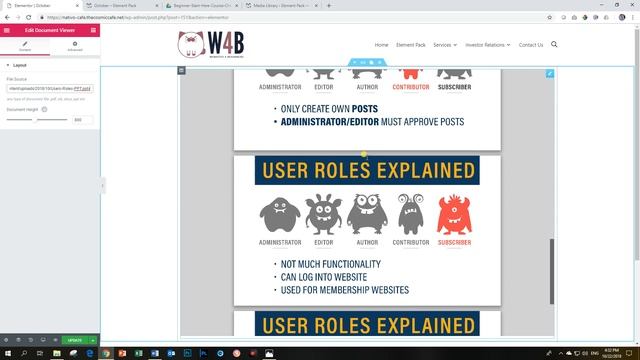Open the History icon in footer
640x360 pixels.
click(x=31, y=340)
